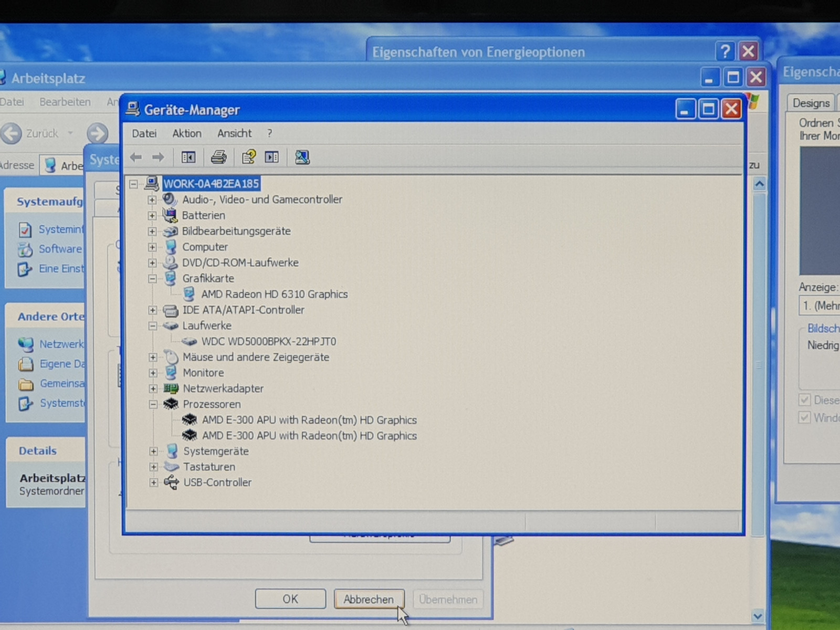
Task: Click the OK button
Action: 290,599
